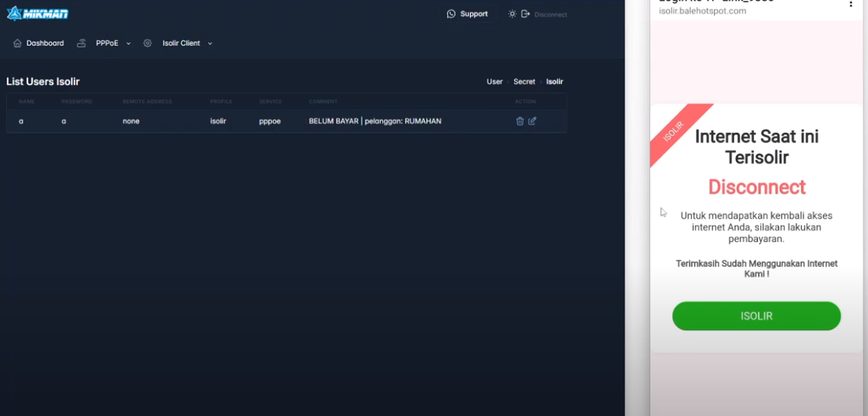868x416 pixels.
Task: Click the Dashboard home icon
Action: click(17, 43)
